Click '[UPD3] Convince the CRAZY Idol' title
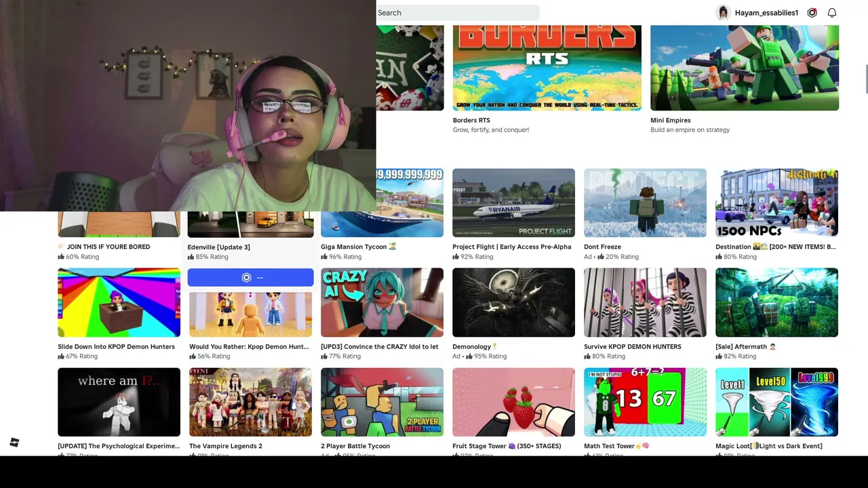The height and width of the screenshot is (488, 868). 380,346
